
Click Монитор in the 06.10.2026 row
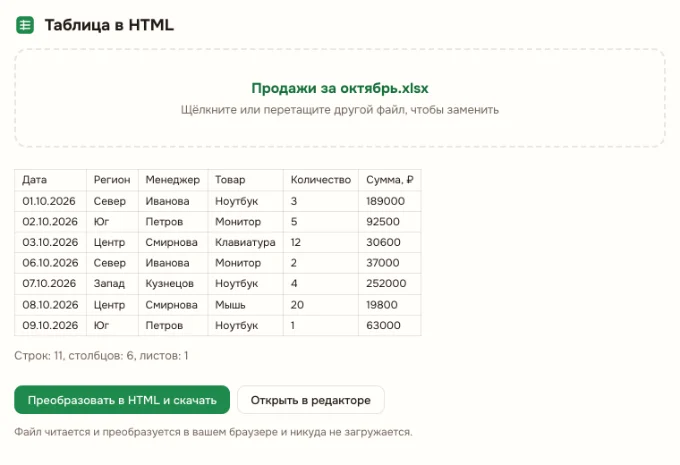pyautogui.click(x=245, y=263)
